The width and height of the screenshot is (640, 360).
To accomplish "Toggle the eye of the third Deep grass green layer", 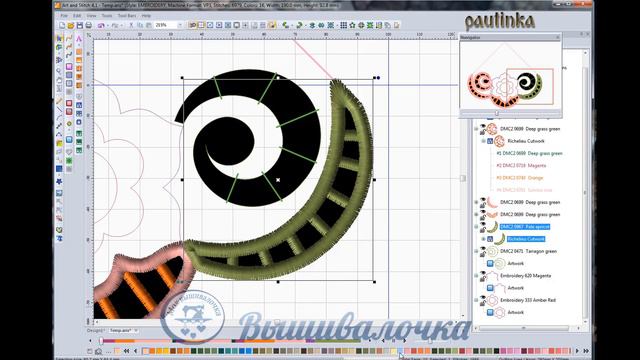I will point(483,212).
